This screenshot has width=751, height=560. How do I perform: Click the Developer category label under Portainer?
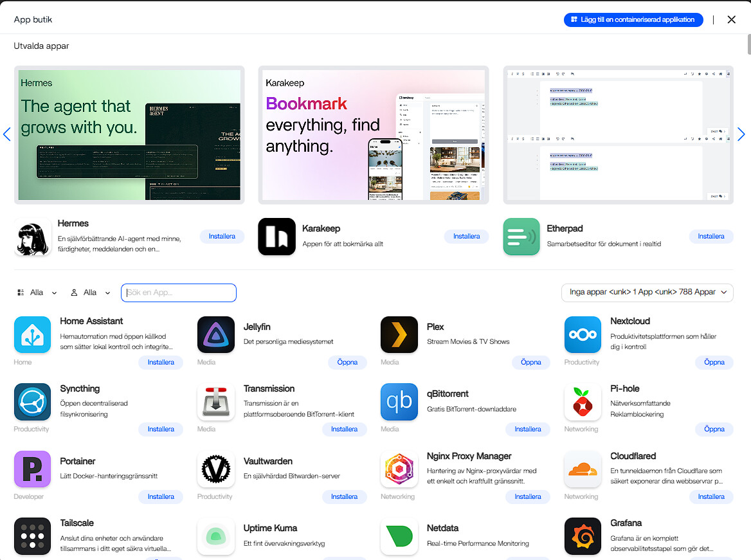tap(28, 497)
